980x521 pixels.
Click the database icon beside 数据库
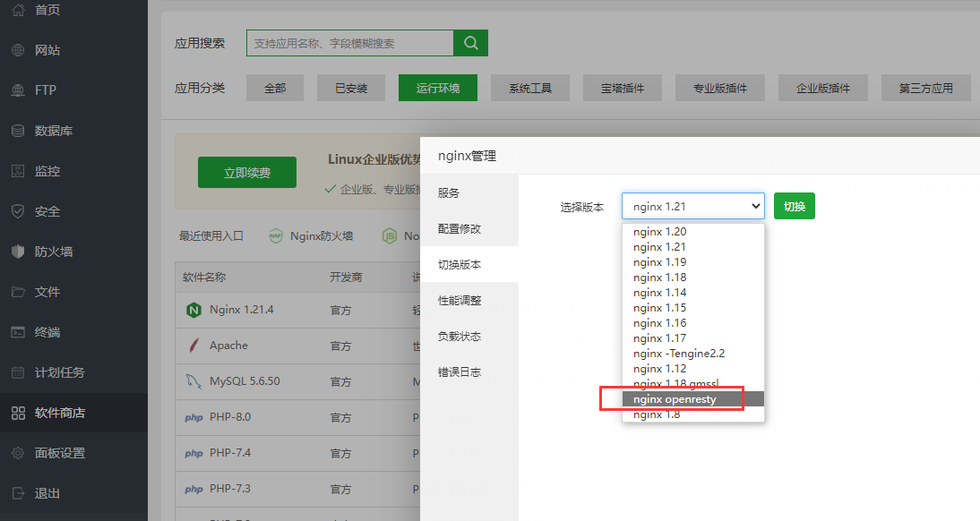(x=18, y=131)
